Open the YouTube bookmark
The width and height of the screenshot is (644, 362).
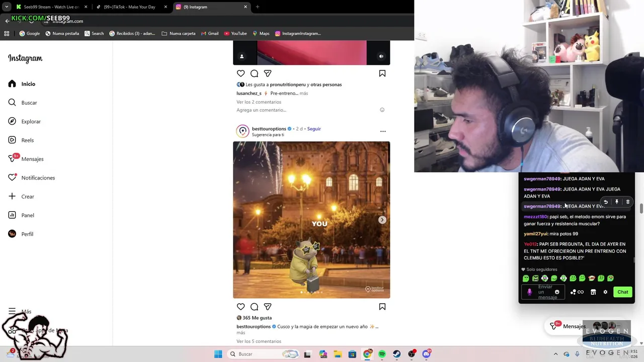coord(235,34)
